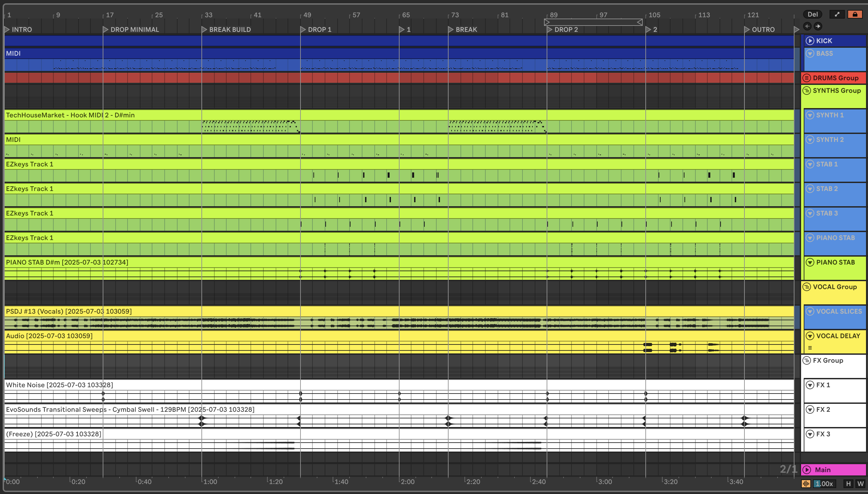Fold the FX 2 track arrow

pyautogui.click(x=810, y=409)
